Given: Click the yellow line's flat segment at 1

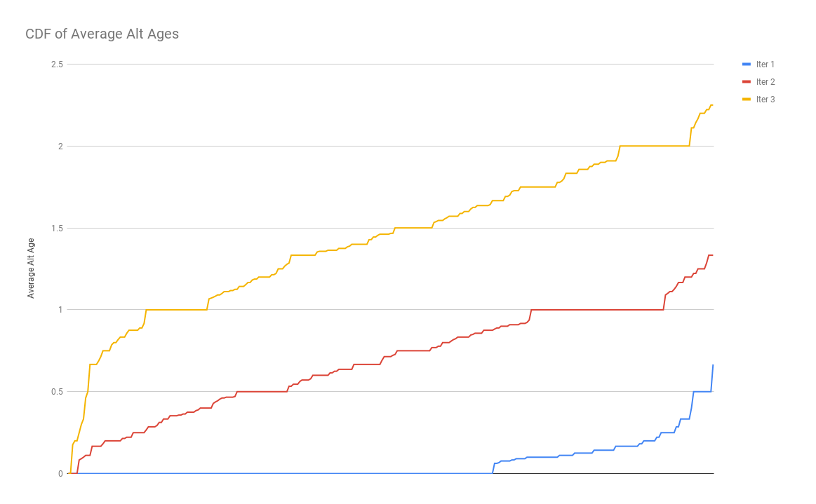Looking at the screenshot, I should (176, 309).
